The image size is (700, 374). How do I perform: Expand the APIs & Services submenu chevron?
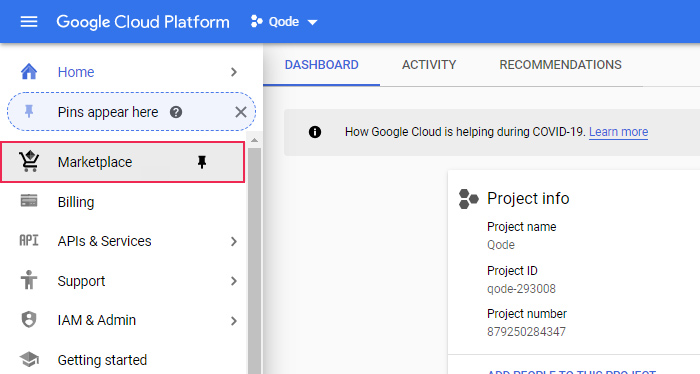[x=233, y=241]
